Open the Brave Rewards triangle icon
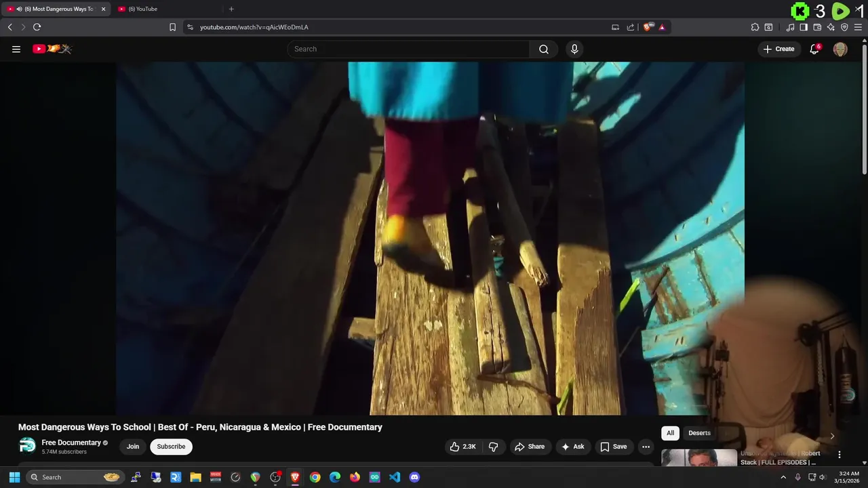 click(662, 27)
